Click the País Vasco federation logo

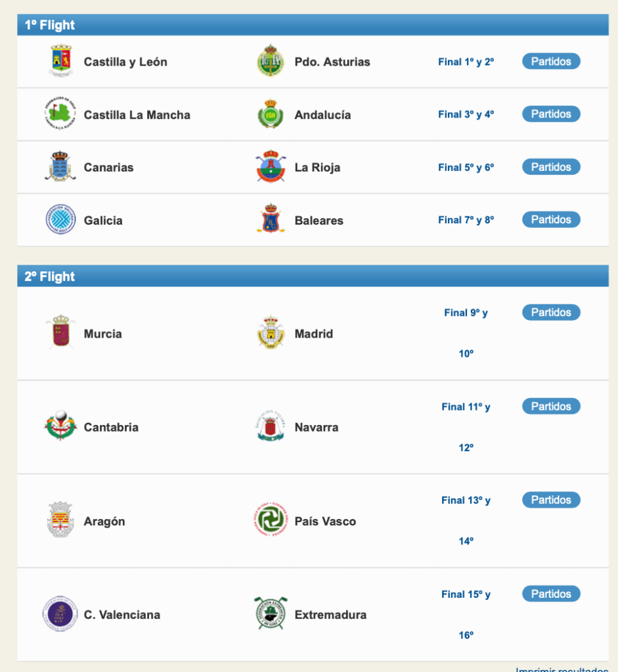pos(271,521)
